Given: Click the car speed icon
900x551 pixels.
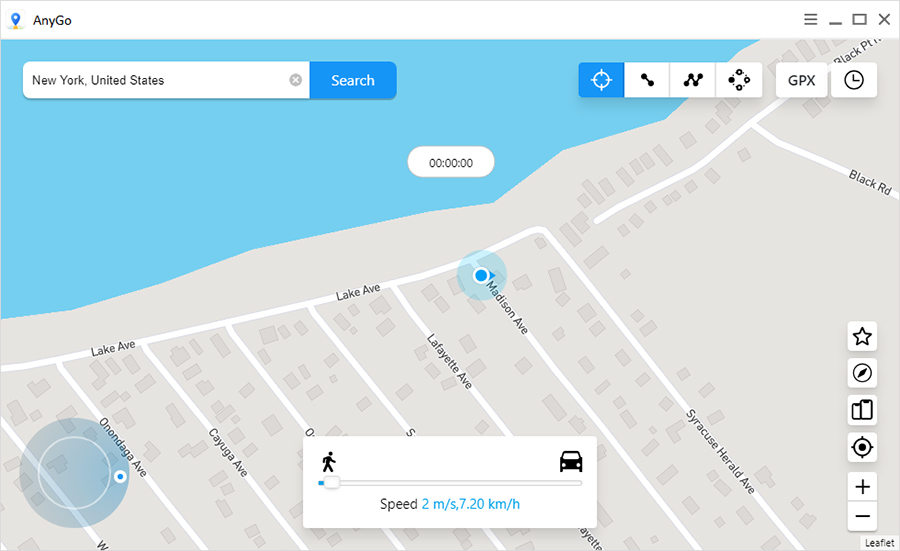Looking at the screenshot, I should 571,461.
